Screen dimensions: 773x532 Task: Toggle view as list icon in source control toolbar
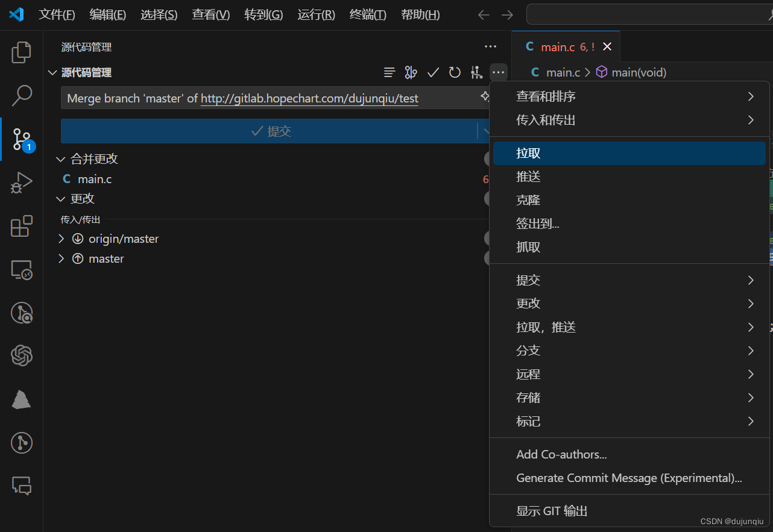tap(390, 73)
